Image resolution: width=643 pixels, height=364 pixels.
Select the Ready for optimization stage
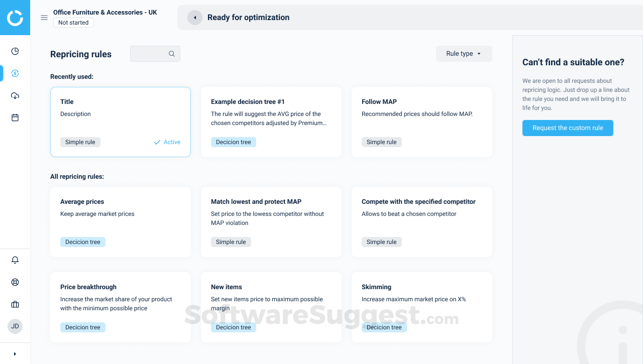[x=249, y=17]
